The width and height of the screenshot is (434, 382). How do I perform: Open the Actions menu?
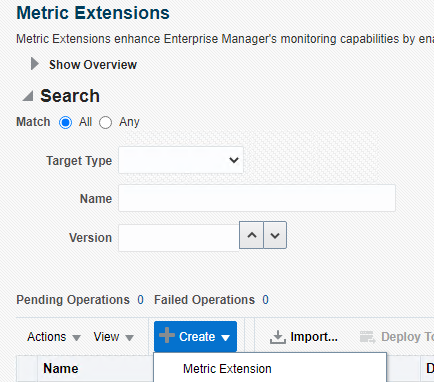(x=54, y=337)
